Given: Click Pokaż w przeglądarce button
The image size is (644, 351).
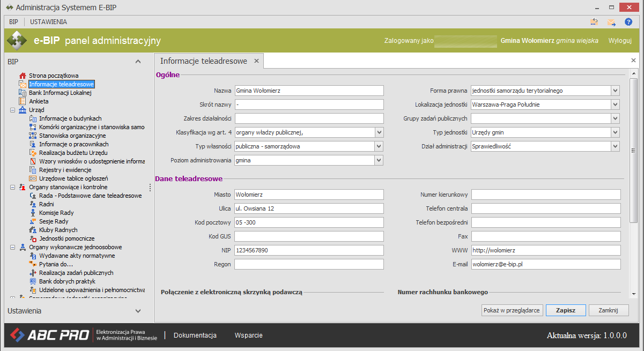Looking at the screenshot, I should coord(512,310).
